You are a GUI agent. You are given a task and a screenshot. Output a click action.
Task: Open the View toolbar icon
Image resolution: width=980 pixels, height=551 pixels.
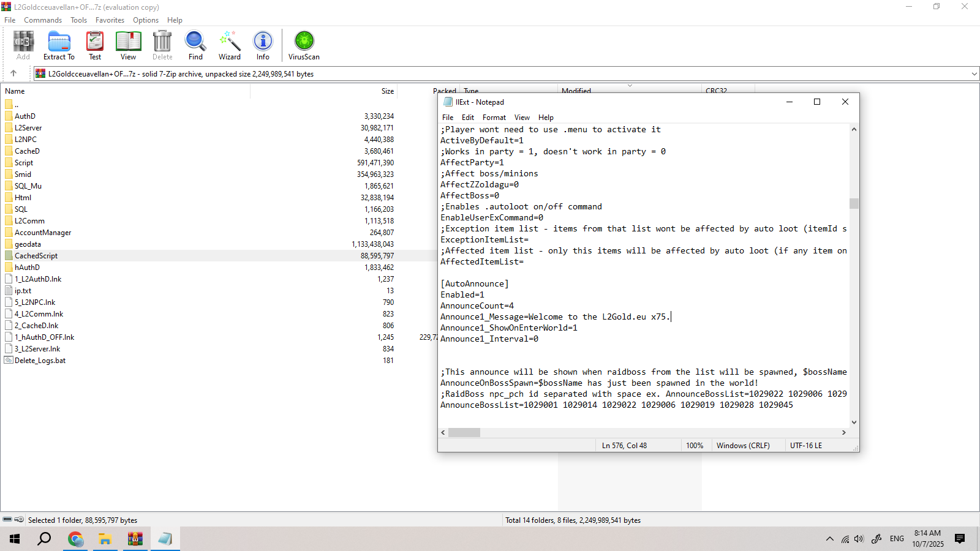click(128, 46)
